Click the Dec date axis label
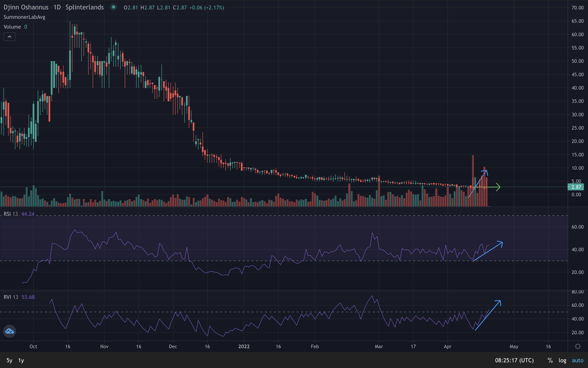 (x=173, y=346)
